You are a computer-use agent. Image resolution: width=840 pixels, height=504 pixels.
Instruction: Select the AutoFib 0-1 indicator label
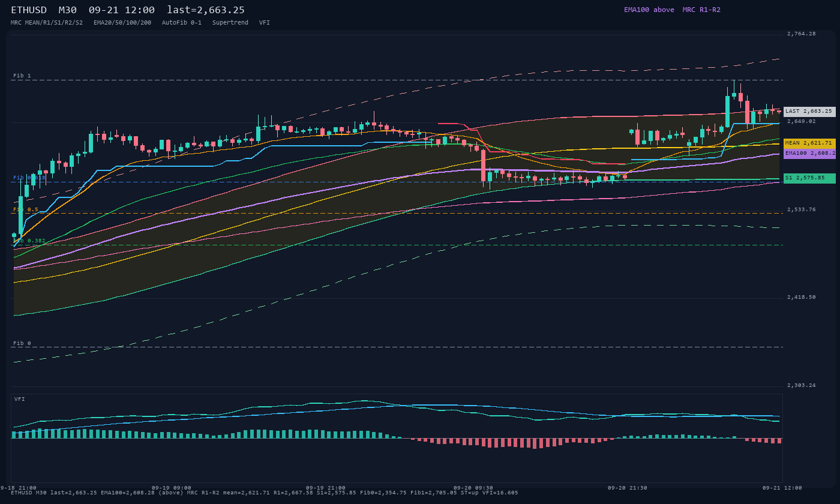point(182,23)
